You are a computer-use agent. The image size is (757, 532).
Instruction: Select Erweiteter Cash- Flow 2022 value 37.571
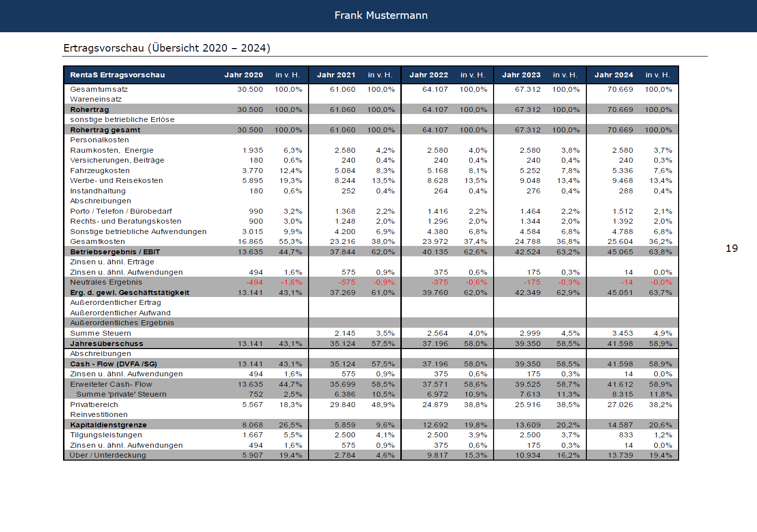tap(435, 384)
